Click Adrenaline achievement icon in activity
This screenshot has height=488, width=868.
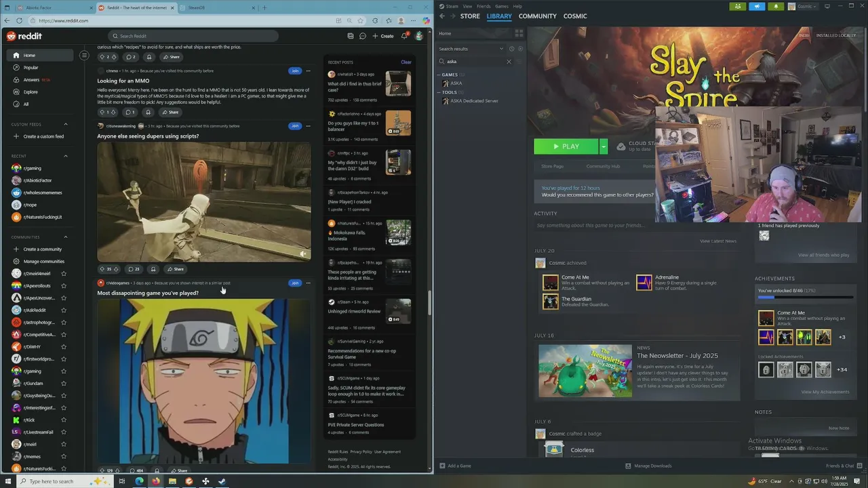pos(644,283)
